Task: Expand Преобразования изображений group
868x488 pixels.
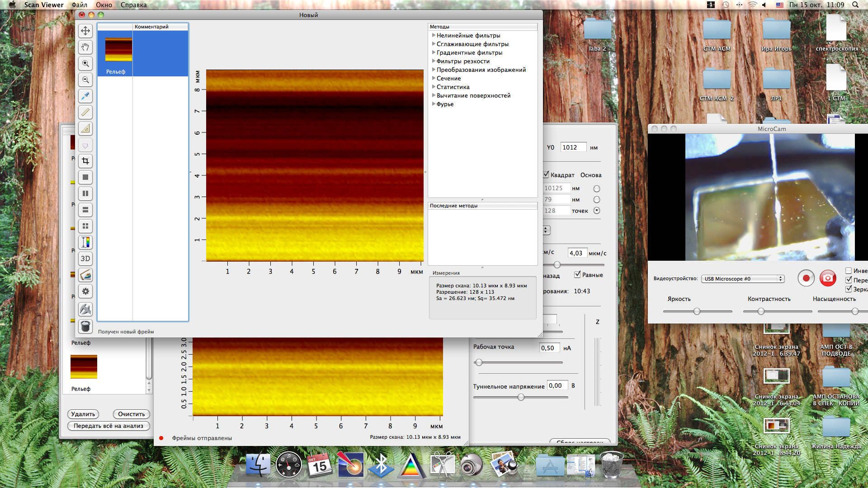Action: (x=434, y=70)
